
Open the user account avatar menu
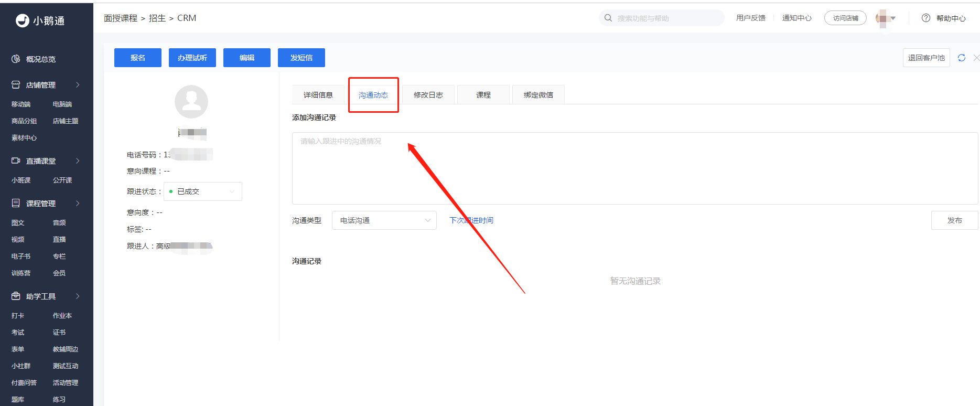pyautogui.click(x=886, y=18)
